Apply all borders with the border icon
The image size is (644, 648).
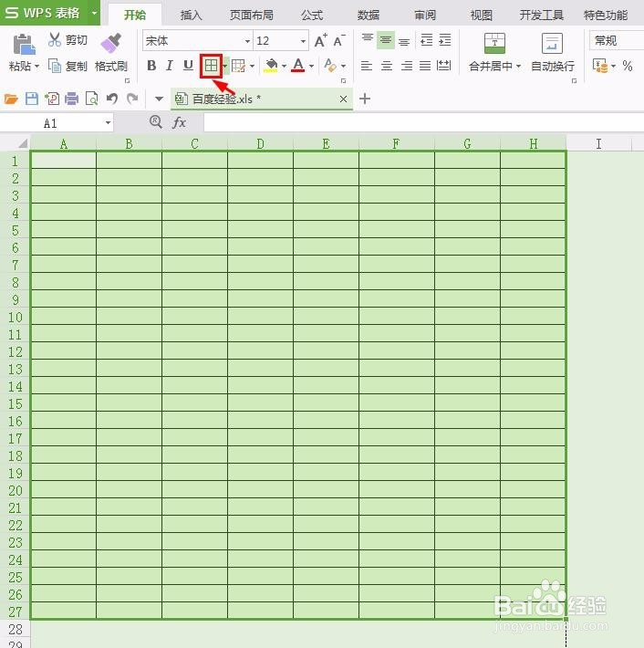pos(211,66)
